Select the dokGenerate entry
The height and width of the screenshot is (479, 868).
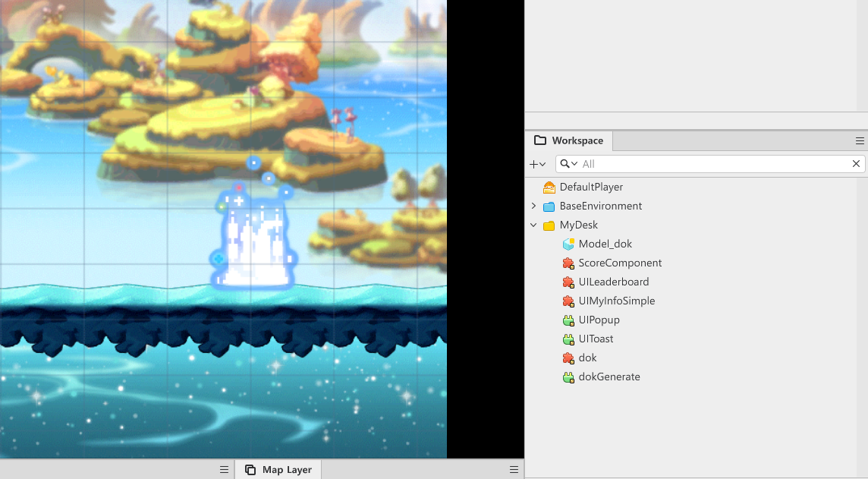click(x=609, y=377)
